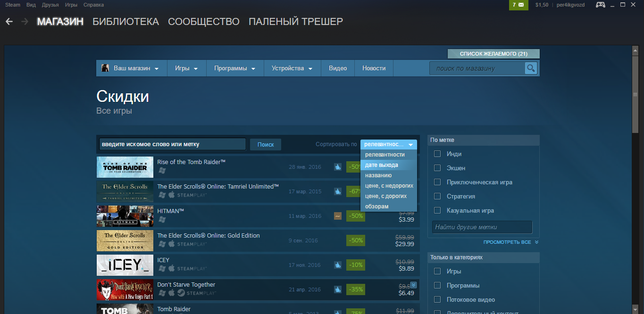Open the ПАЛЕНЫЙ ТРЕШЕР profile tab

point(296,22)
